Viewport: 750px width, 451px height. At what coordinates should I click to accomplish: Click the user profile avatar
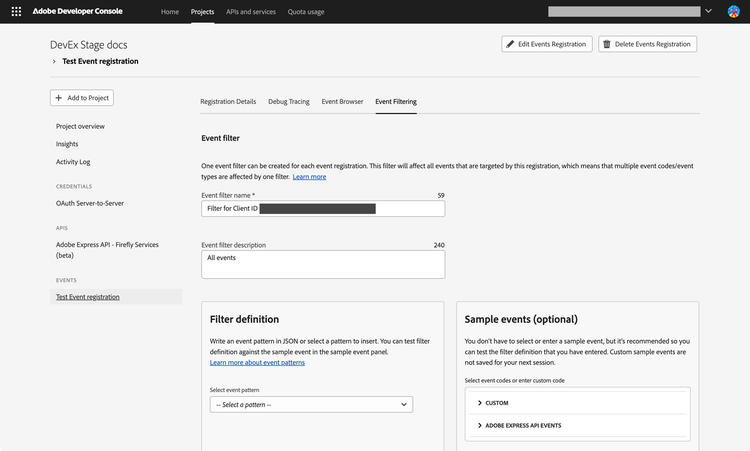(733, 11)
